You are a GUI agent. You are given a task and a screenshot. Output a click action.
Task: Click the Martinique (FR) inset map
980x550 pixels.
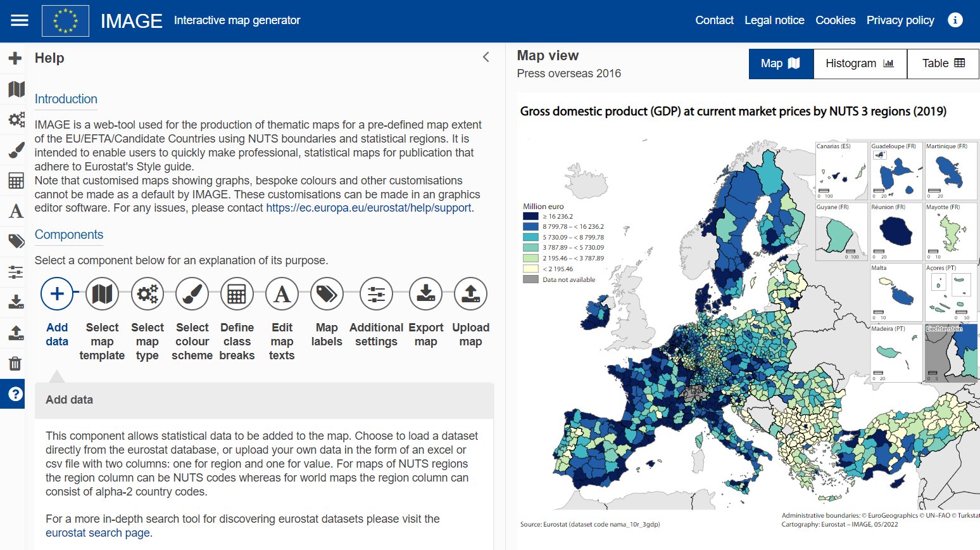coord(952,170)
